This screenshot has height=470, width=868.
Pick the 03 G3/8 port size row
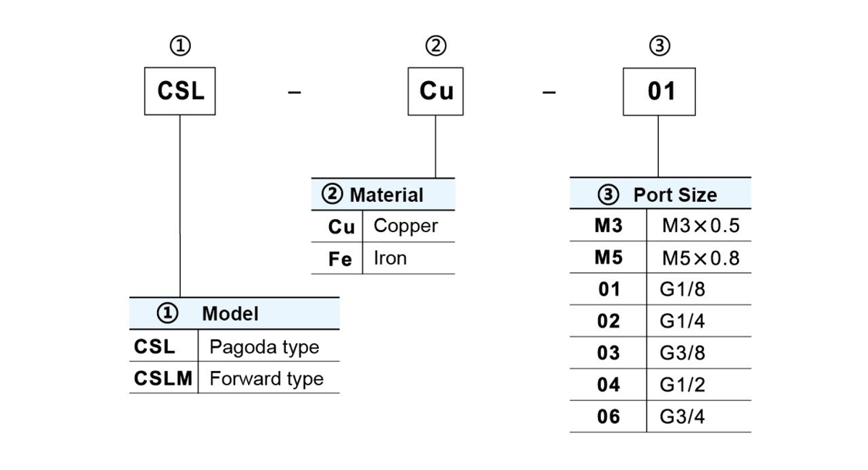[x=660, y=353]
